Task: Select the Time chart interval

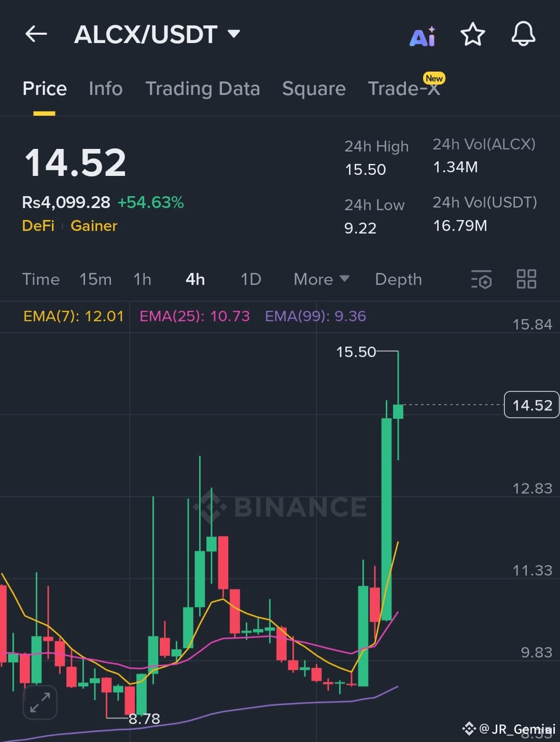Action: pos(41,279)
